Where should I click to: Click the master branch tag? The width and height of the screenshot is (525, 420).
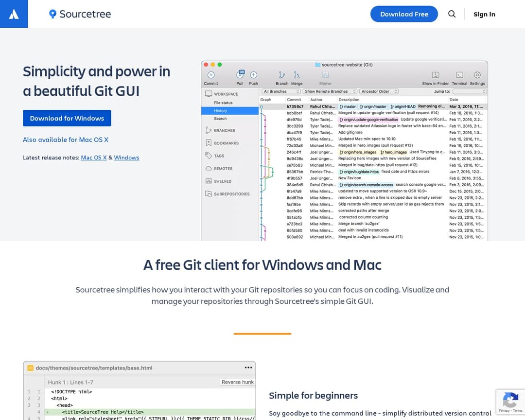[x=348, y=106]
